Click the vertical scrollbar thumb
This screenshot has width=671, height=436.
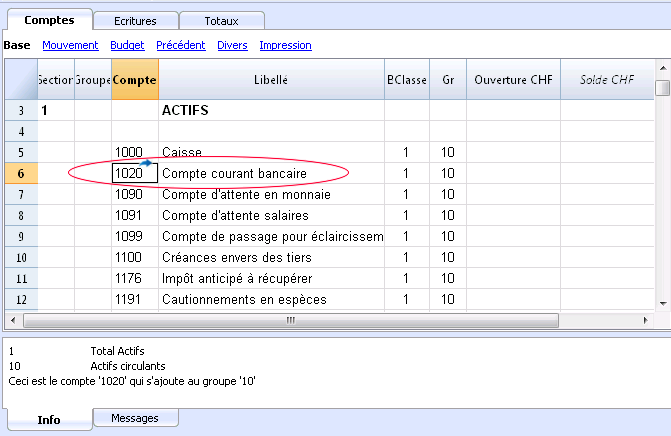pos(663,88)
